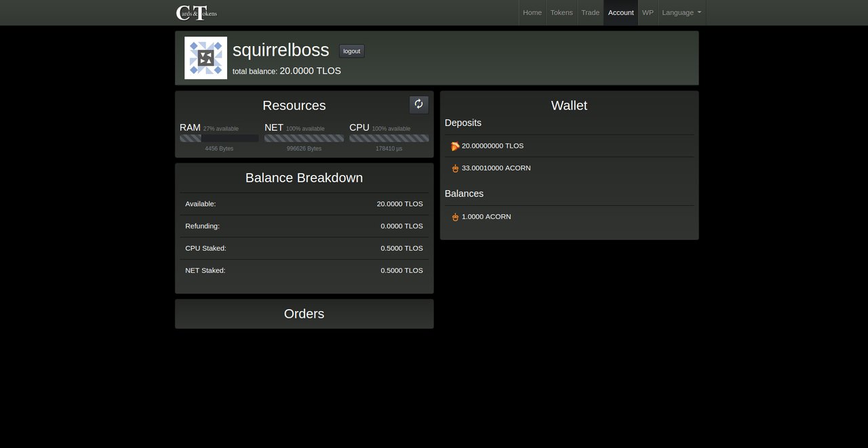This screenshot has width=868, height=448.
Task: Click the account name squirrelboss
Action: click(281, 50)
